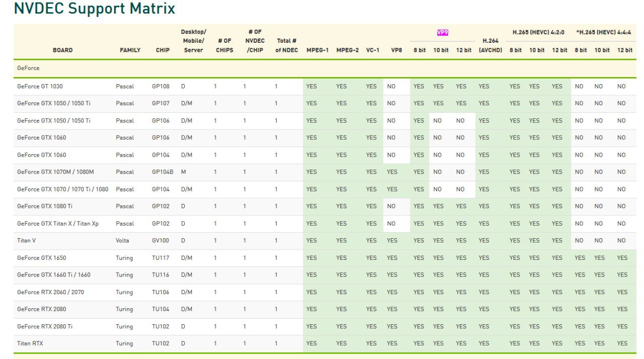
Task: Select the MPEG-2 column header
Action: click(347, 50)
